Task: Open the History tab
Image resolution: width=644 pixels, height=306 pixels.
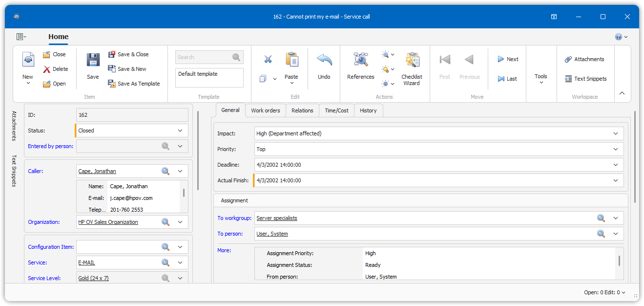Action: (368, 110)
